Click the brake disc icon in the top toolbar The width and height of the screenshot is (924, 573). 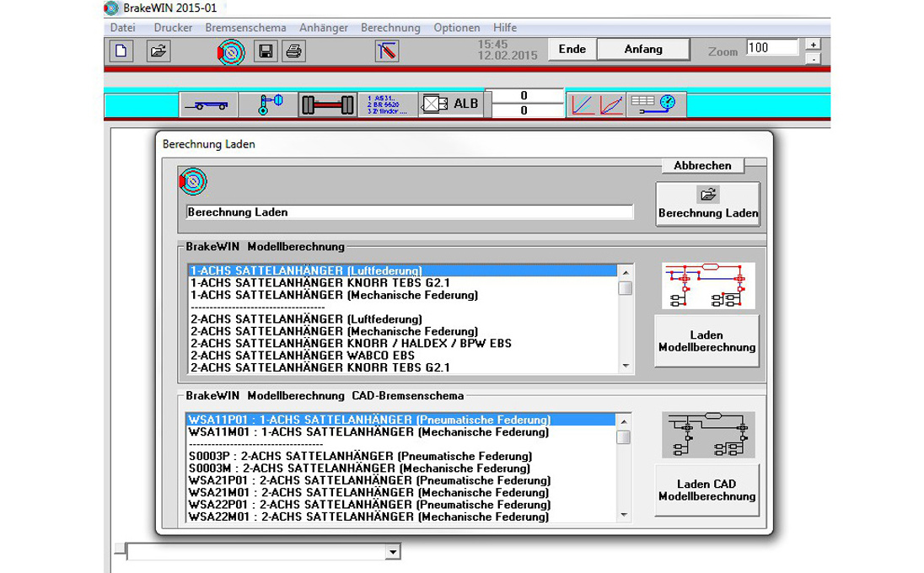click(x=231, y=52)
